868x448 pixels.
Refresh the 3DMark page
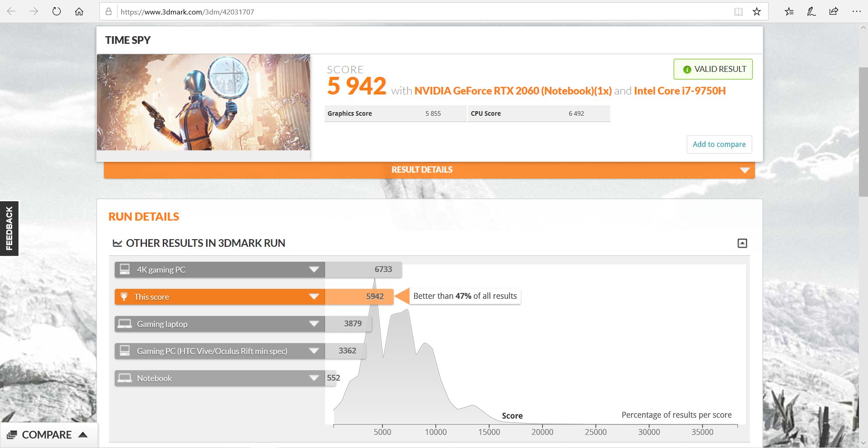point(57,11)
